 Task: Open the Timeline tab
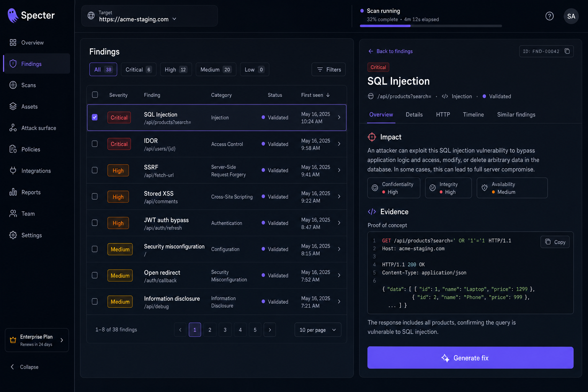473,114
